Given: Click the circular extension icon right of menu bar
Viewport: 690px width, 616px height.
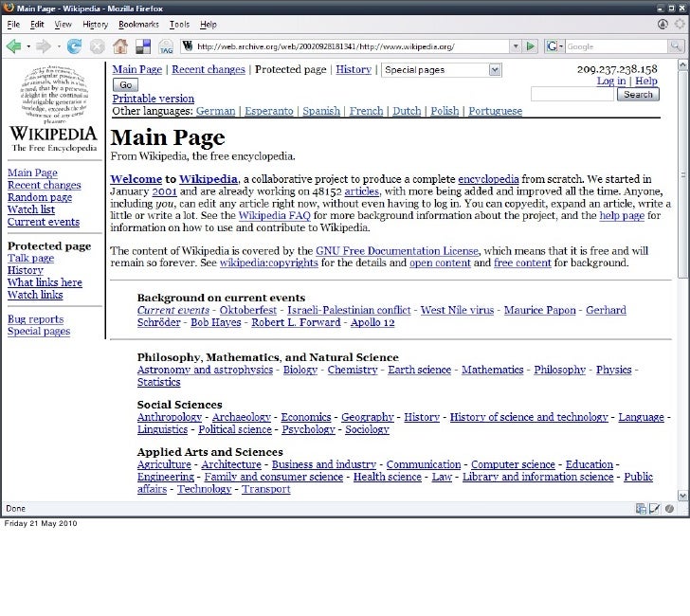Looking at the screenshot, I should [663, 25].
